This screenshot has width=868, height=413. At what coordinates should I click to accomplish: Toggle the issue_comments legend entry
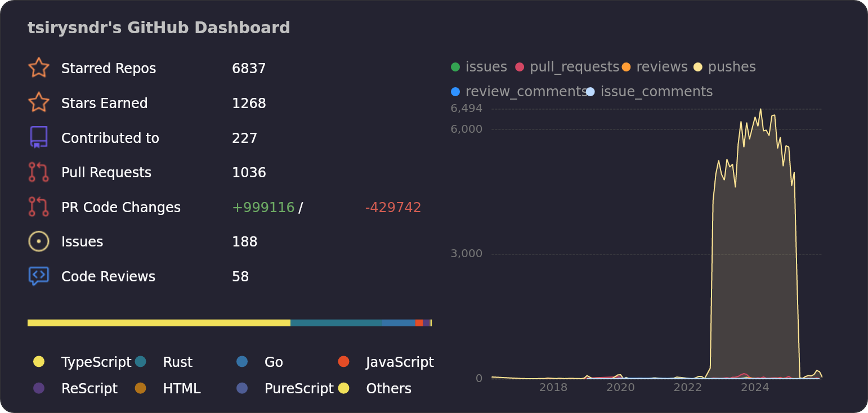tap(650, 92)
